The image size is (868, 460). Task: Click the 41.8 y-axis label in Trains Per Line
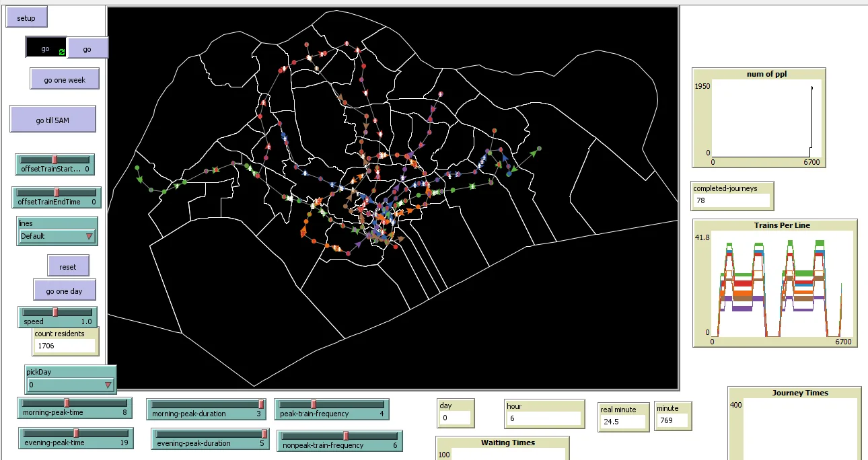703,237
